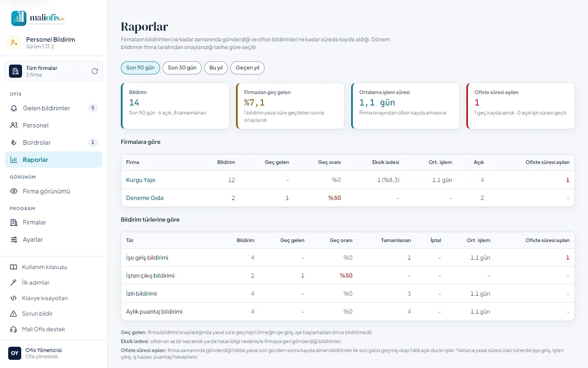The width and height of the screenshot is (588, 368).
Task: Navigate to Firmalar in the sidebar
Action: 53,222
